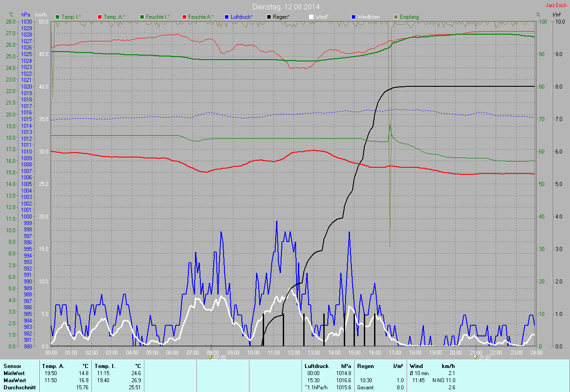The image size is (570, 392).
Task: Click the Temp. A. column header
Action: 53,366
